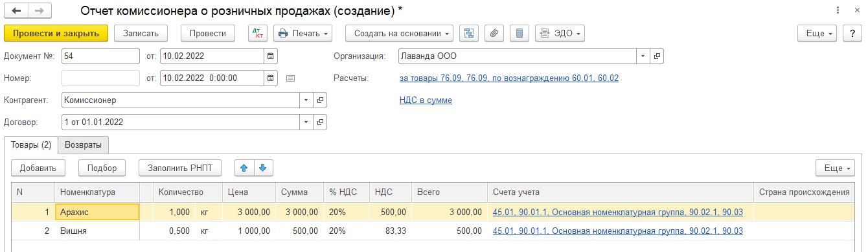Open account link in Вишня row

(x=618, y=231)
